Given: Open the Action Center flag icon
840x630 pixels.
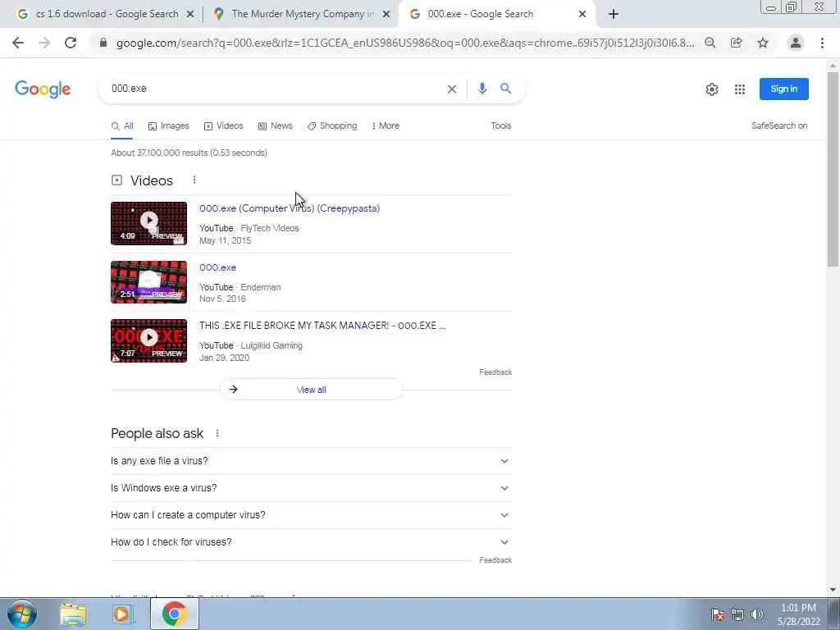Looking at the screenshot, I should [718, 614].
